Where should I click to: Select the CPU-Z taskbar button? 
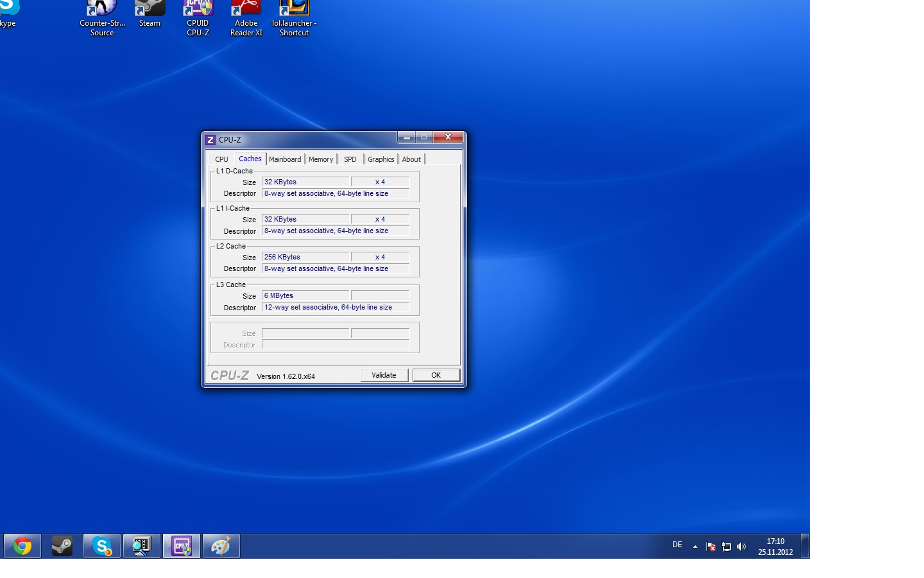182,546
